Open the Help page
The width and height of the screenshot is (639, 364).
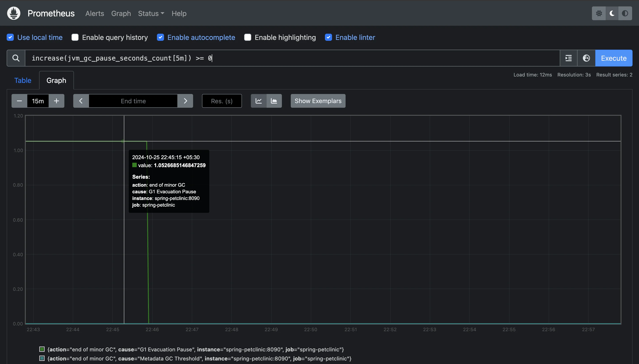click(x=179, y=14)
